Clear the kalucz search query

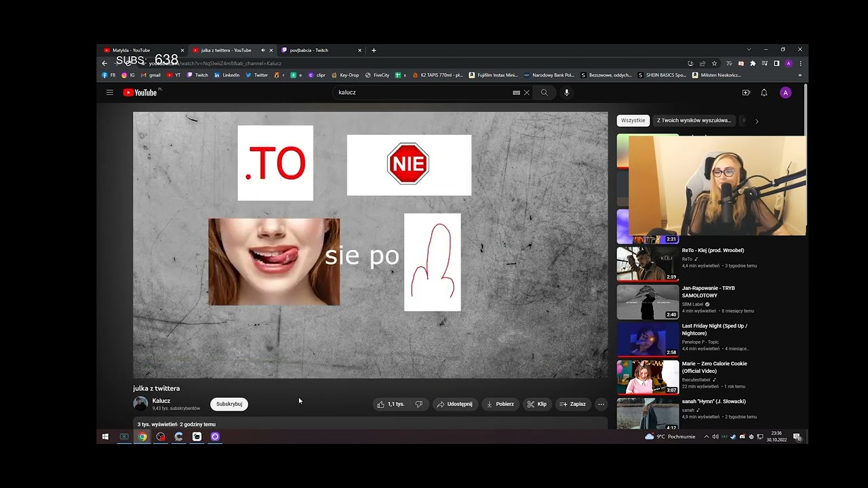point(526,93)
